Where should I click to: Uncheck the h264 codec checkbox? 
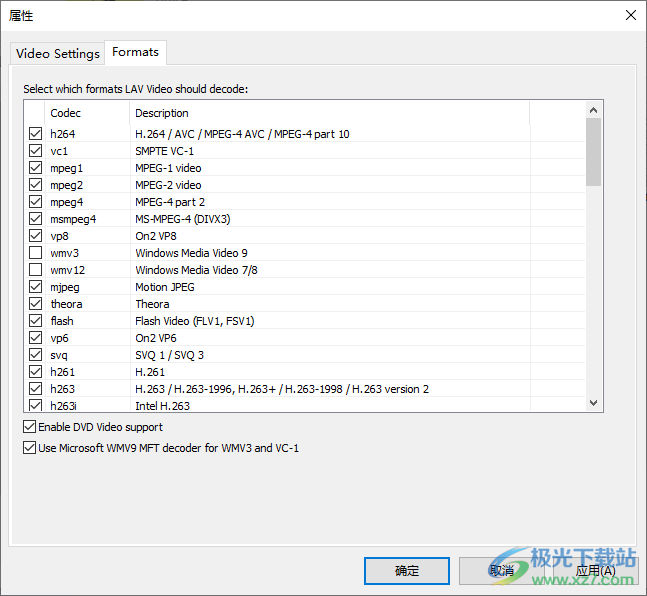(35, 134)
